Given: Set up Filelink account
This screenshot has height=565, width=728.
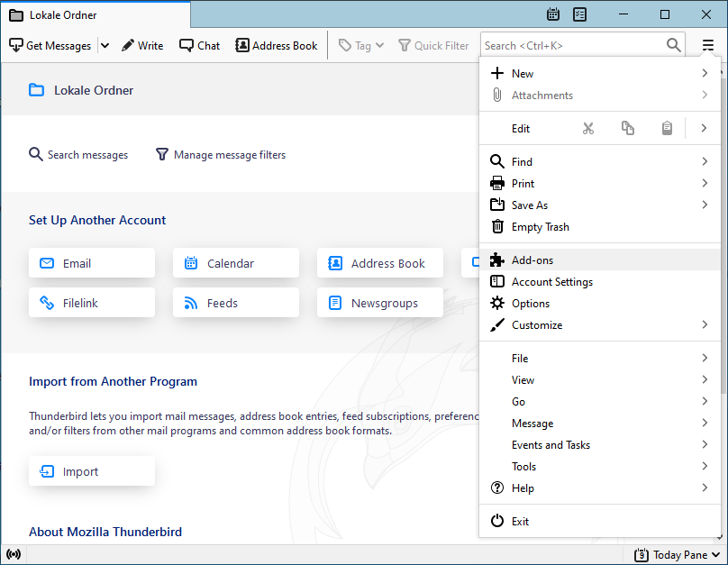Looking at the screenshot, I should tap(92, 303).
